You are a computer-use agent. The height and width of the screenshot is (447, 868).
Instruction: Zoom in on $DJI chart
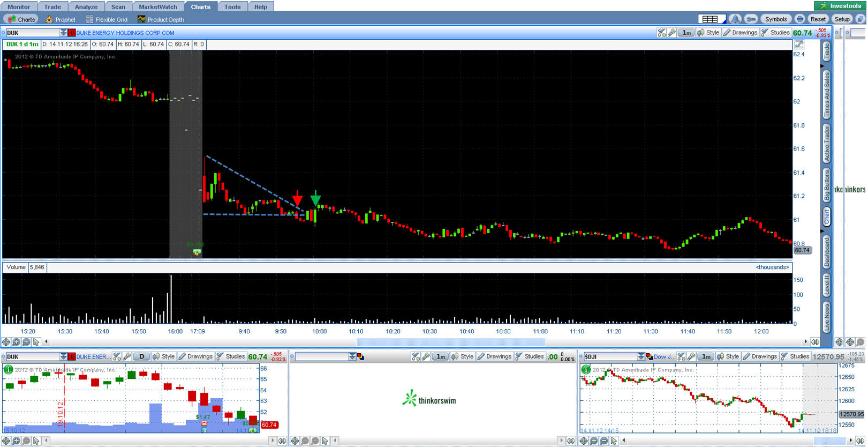pos(594,441)
